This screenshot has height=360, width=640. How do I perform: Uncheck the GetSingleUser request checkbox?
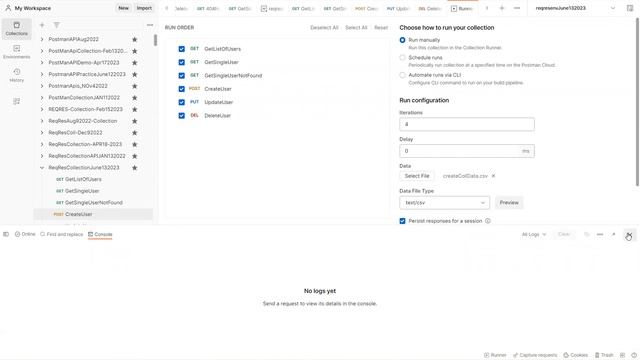point(182,62)
